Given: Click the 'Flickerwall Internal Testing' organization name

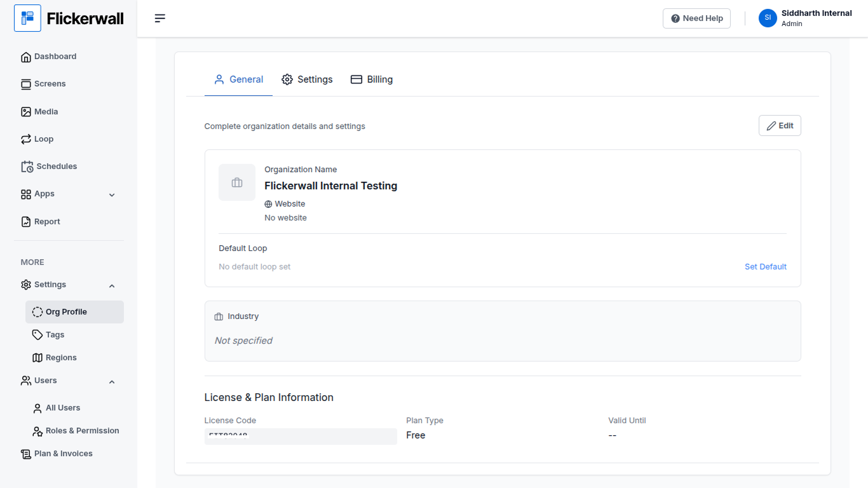Looking at the screenshot, I should click(x=331, y=186).
